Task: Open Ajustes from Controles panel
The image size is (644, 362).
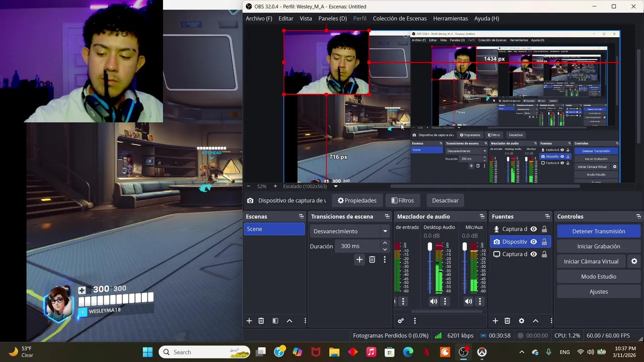Action: [599, 292]
